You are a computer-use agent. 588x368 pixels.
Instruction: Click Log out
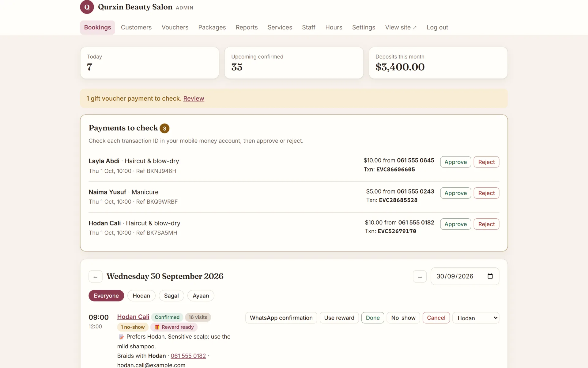pyautogui.click(x=437, y=27)
